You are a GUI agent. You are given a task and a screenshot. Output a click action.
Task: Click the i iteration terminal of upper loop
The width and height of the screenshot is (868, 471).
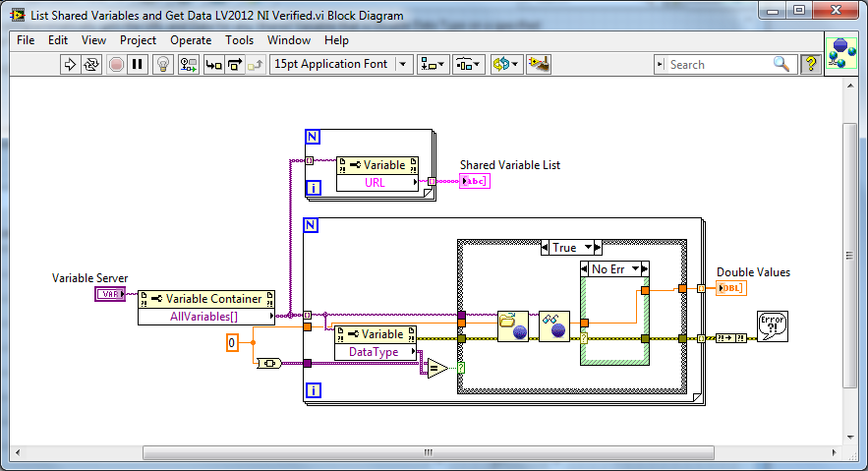click(313, 188)
